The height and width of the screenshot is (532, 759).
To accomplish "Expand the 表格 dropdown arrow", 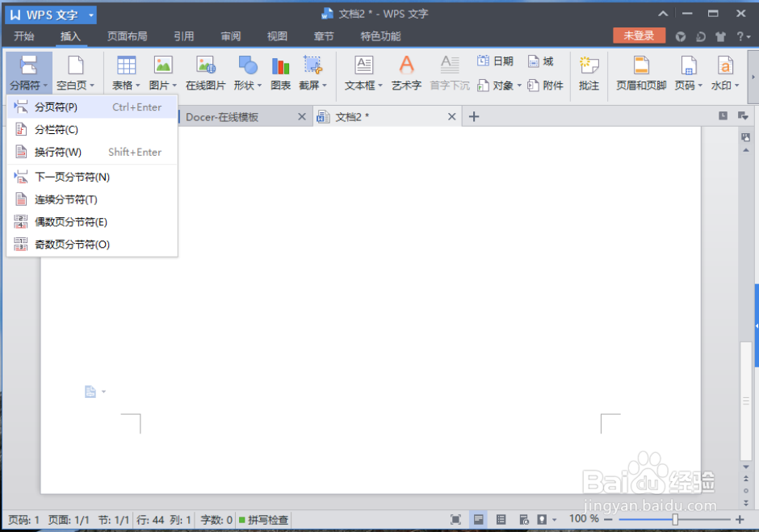I will pos(138,86).
